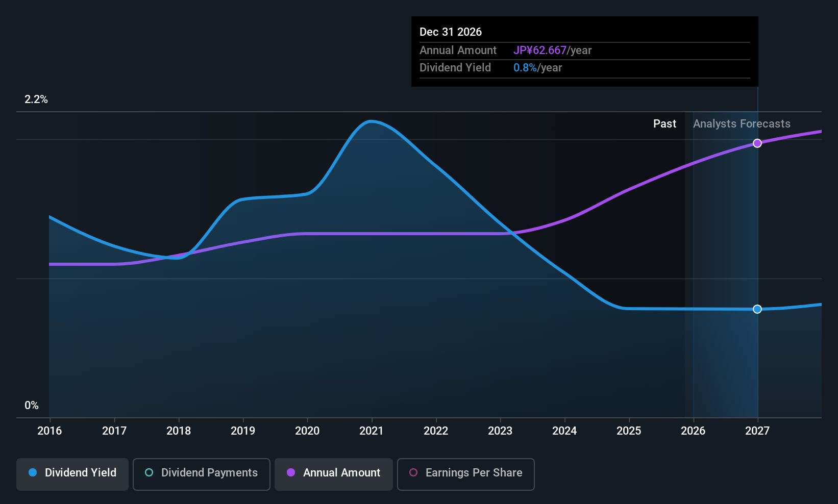Toggle the Dividend Yield legend button

pos(72,473)
